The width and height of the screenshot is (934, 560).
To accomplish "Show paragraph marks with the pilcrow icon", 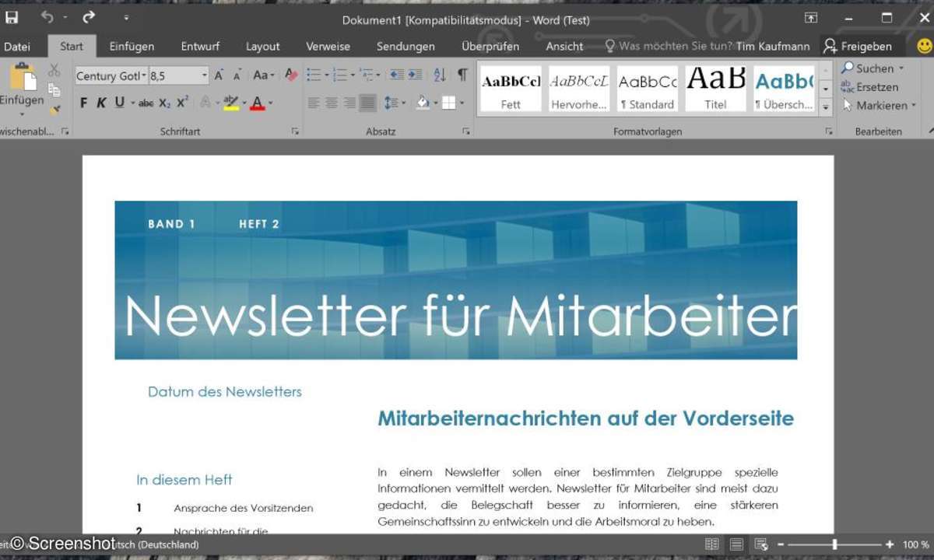I will pyautogui.click(x=462, y=75).
